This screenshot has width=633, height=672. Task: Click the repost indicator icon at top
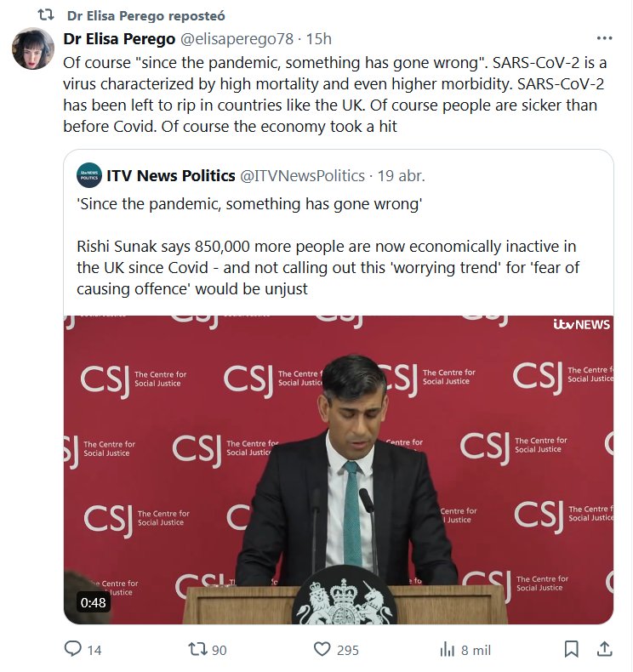(46, 15)
